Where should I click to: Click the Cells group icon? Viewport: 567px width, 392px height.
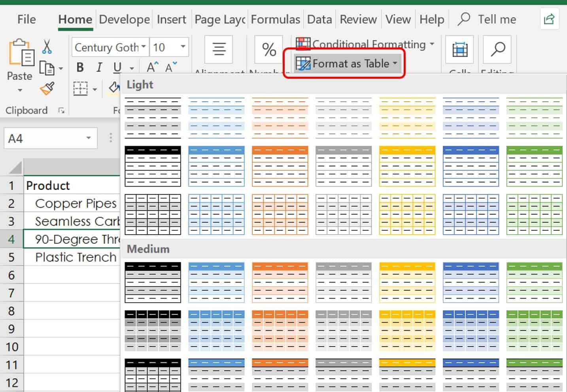pyautogui.click(x=459, y=50)
